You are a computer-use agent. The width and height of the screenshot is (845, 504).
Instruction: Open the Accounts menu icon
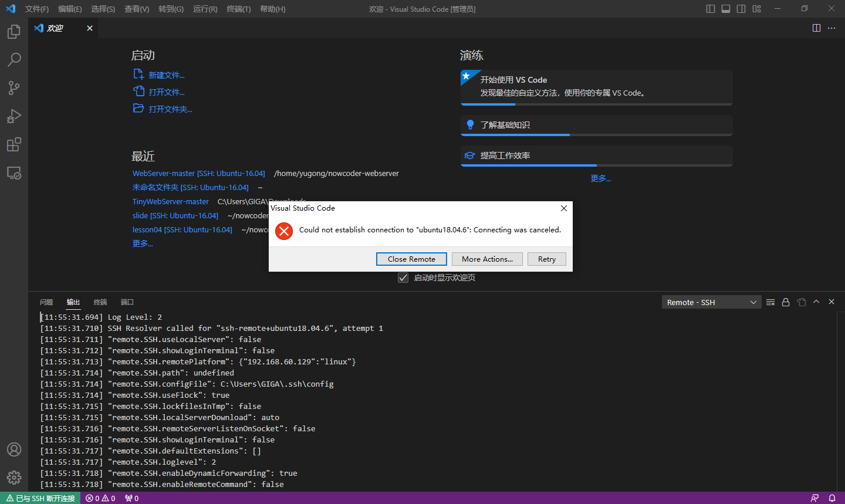click(14, 449)
